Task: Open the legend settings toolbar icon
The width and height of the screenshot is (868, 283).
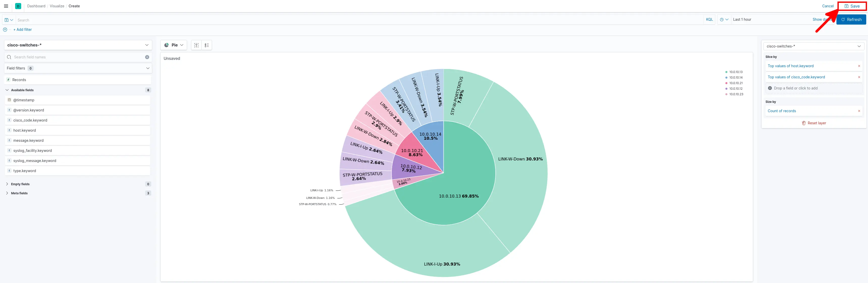Action: pyautogui.click(x=207, y=45)
